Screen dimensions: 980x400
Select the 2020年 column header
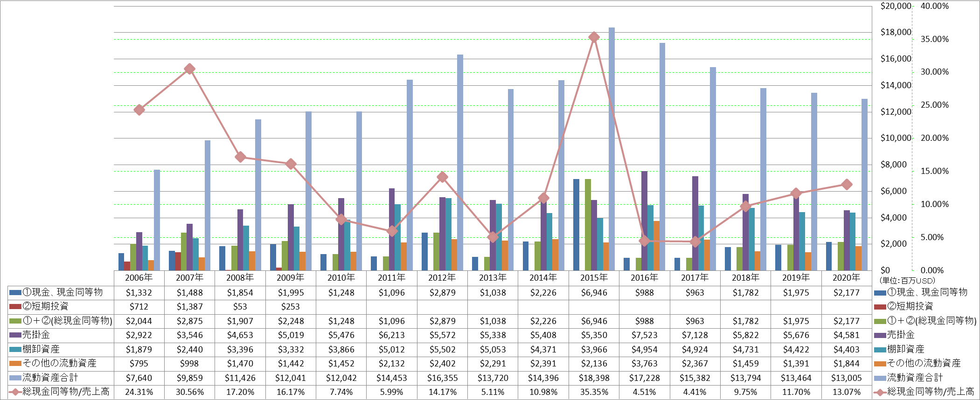[847, 278]
